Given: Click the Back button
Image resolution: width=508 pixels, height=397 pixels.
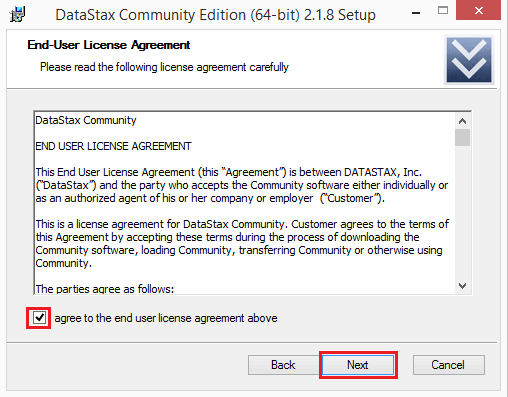Looking at the screenshot, I should pyautogui.click(x=283, y=365).
